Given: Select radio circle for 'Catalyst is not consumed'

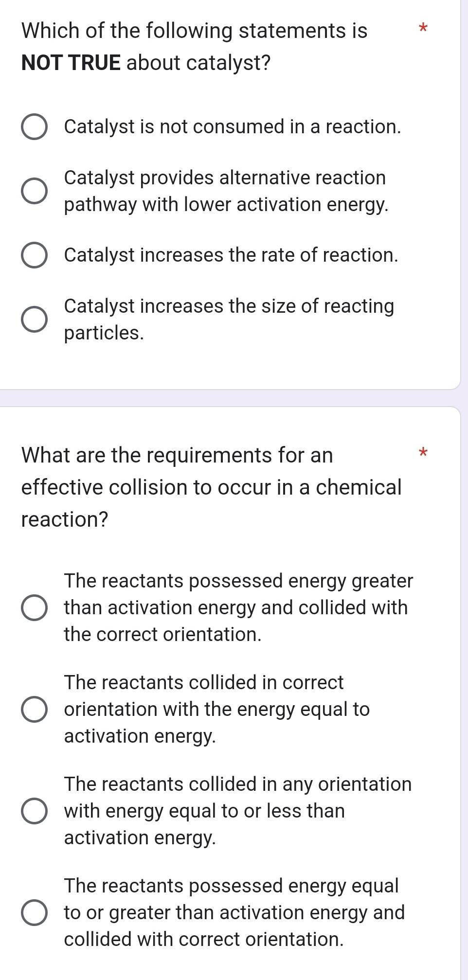Looking at the screenshot, I should 35,127.
